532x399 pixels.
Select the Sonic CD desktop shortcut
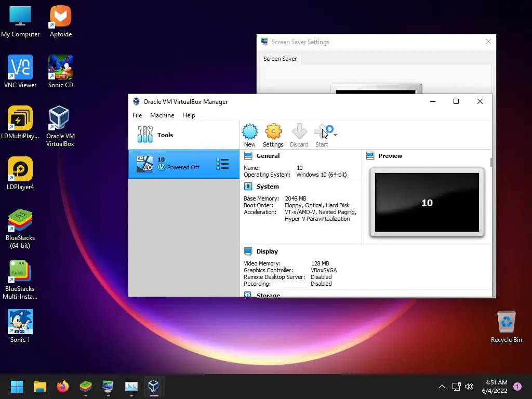click(61, 72)
